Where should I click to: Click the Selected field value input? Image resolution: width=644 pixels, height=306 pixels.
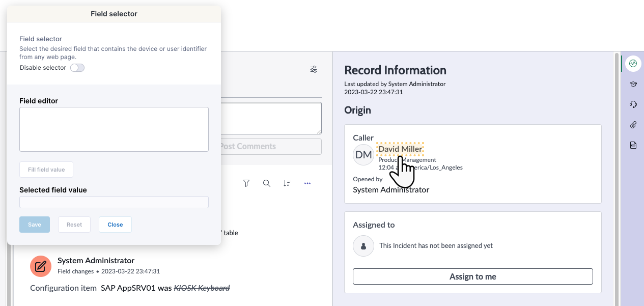click(114, 202)
